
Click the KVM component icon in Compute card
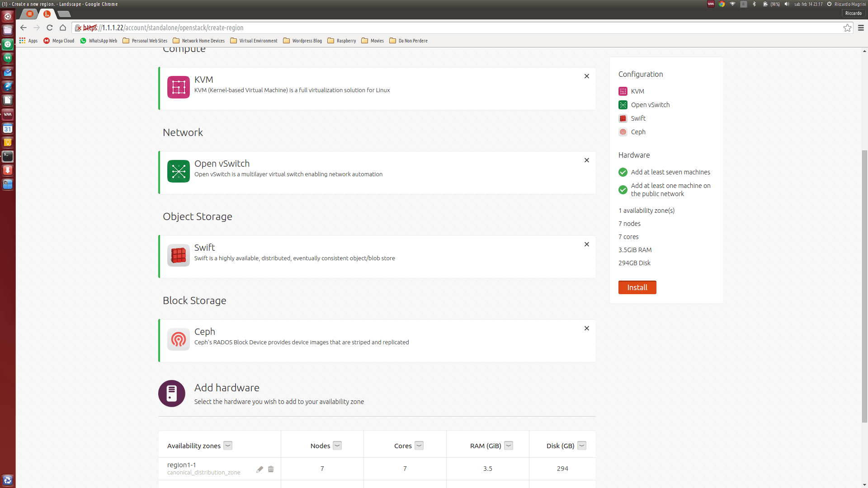(x=179, y=87)
